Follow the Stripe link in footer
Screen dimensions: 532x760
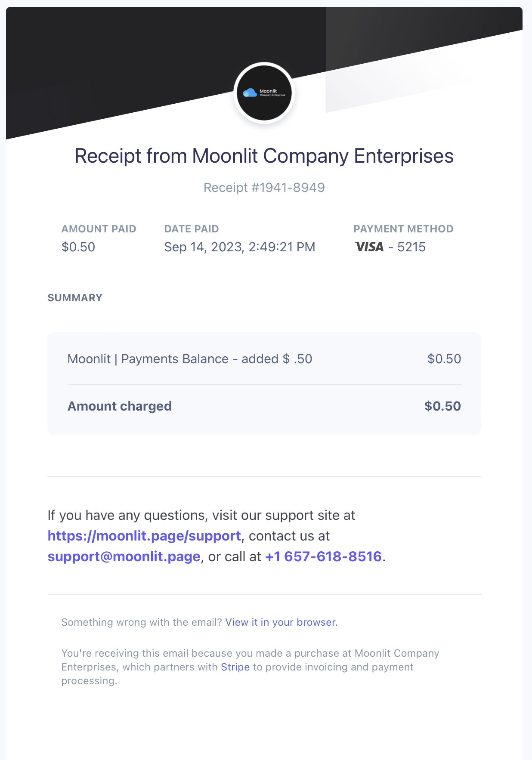[235, 667]
